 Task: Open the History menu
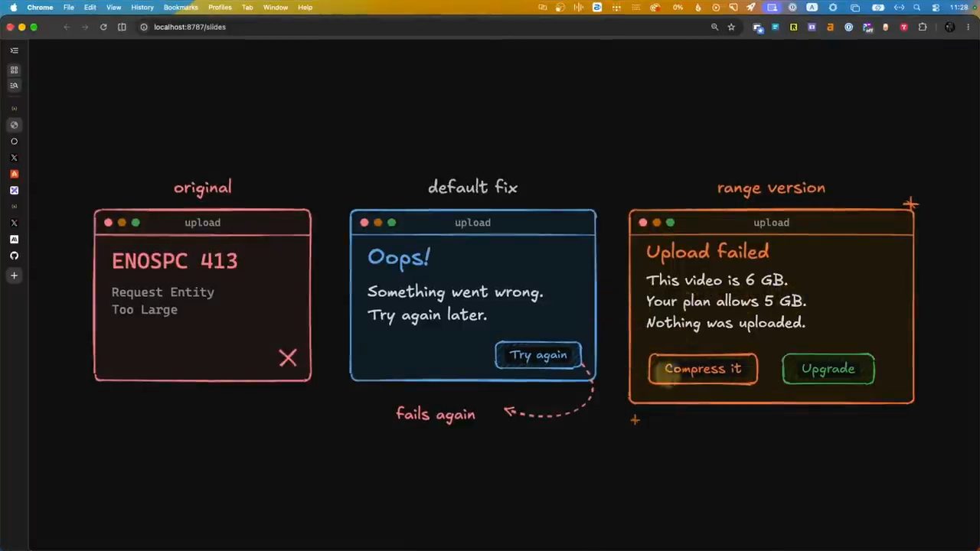pos(142,7)
